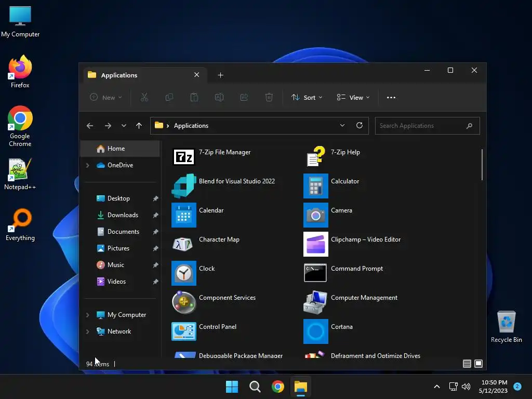Select the Cortana app icon
The image size is (532, 399).
315,331
